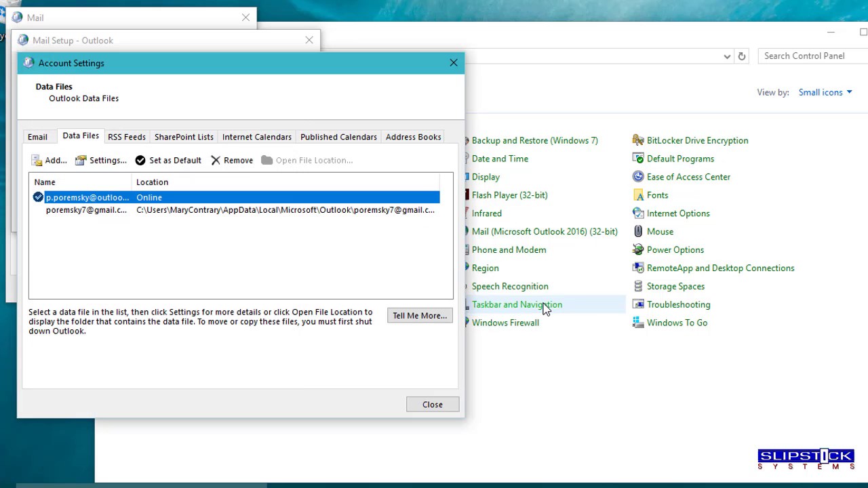Click the RemoteApp and Desktop Connections icon
Viewport: 868px width, 488px height.
638,268
